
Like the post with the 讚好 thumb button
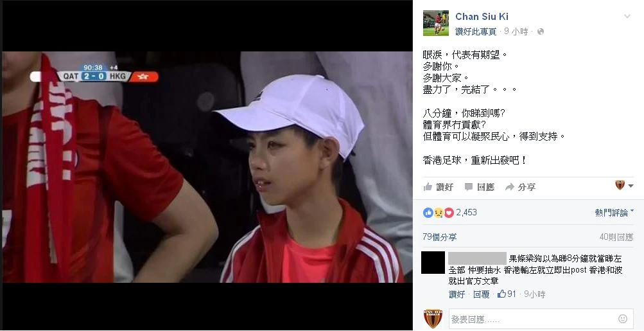point(439,187)
